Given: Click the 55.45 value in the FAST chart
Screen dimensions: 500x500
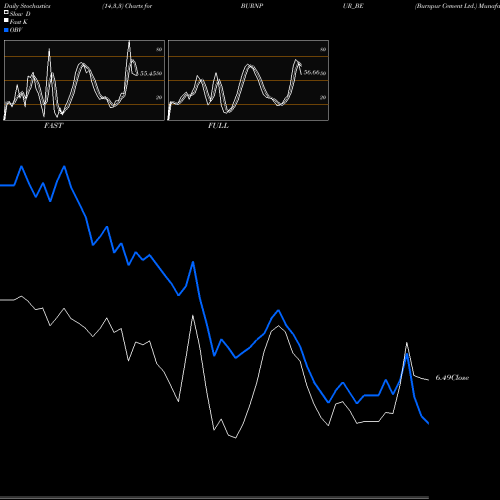Looking at the screenshot, I should click(x=148, y=73).
